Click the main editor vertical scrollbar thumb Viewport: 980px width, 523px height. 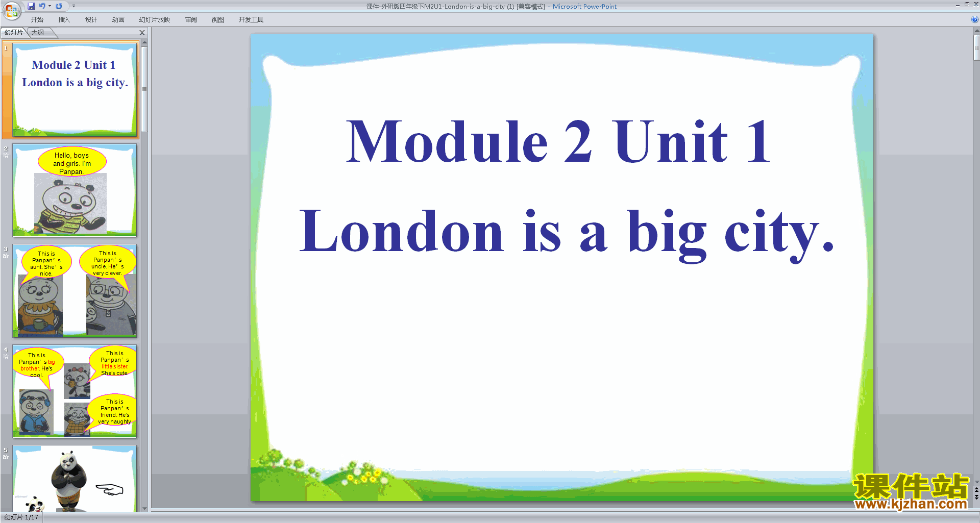[976, 48]
